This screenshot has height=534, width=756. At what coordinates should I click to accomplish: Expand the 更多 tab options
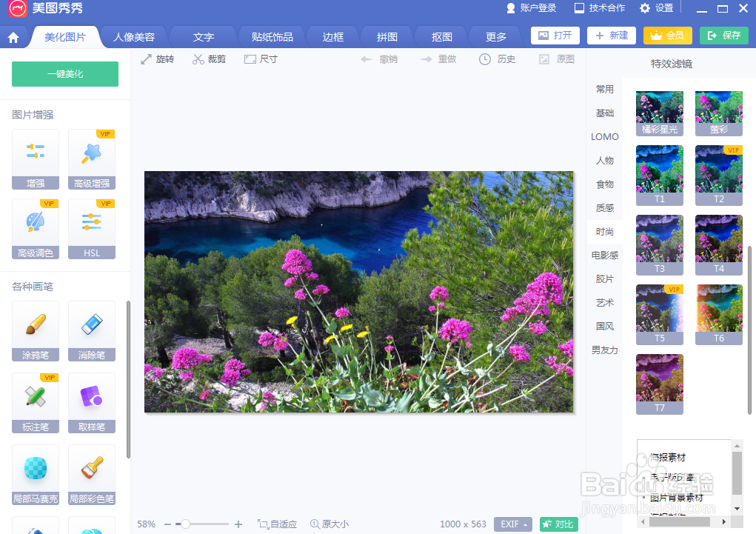coord(495,36)
